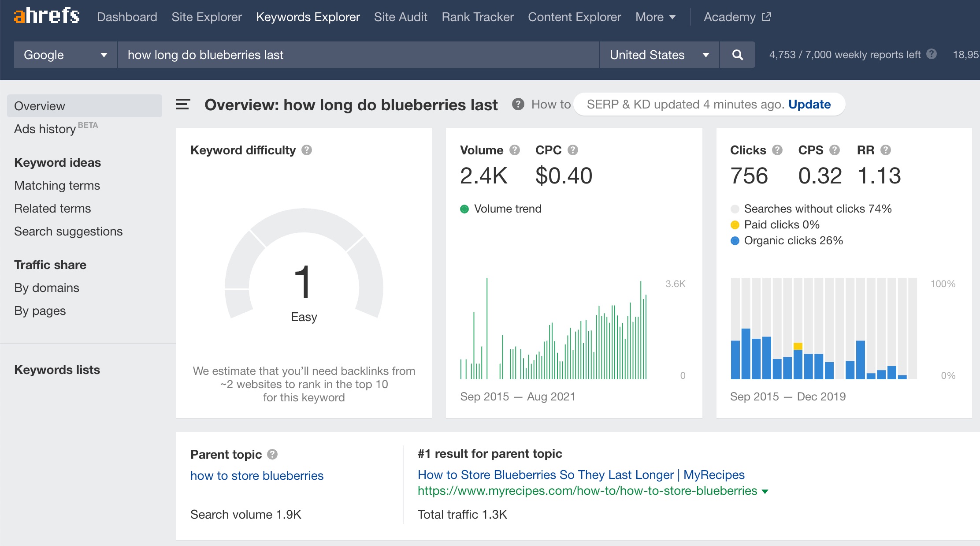Open CPC help icon
Image resolution: width=980 pixels, height=546 pixels.
click(x=573, y=150)
